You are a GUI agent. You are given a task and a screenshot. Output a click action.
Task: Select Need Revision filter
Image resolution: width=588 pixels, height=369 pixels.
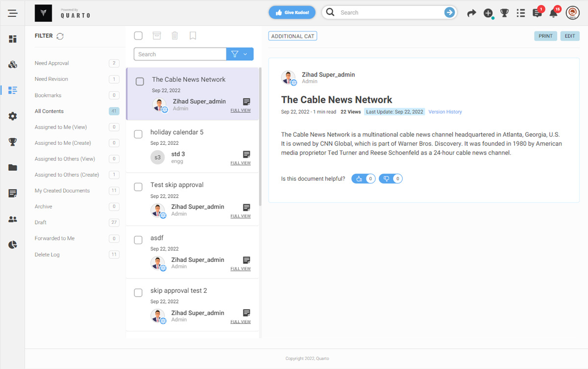click(77, 79)
